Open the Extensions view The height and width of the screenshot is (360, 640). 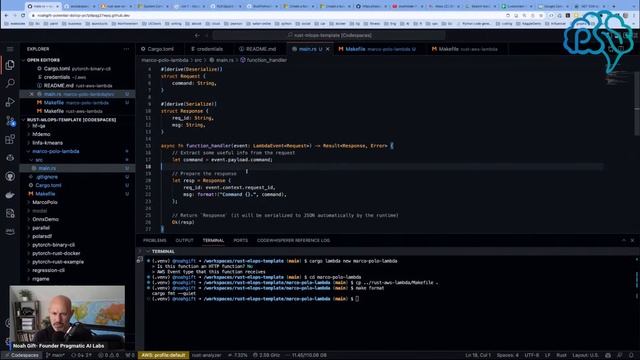10,139
